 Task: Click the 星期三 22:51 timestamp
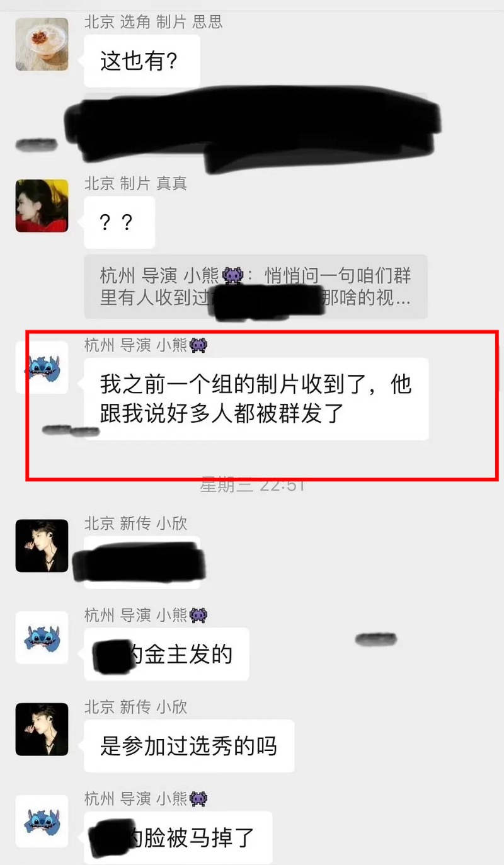(x=253, y=486)
